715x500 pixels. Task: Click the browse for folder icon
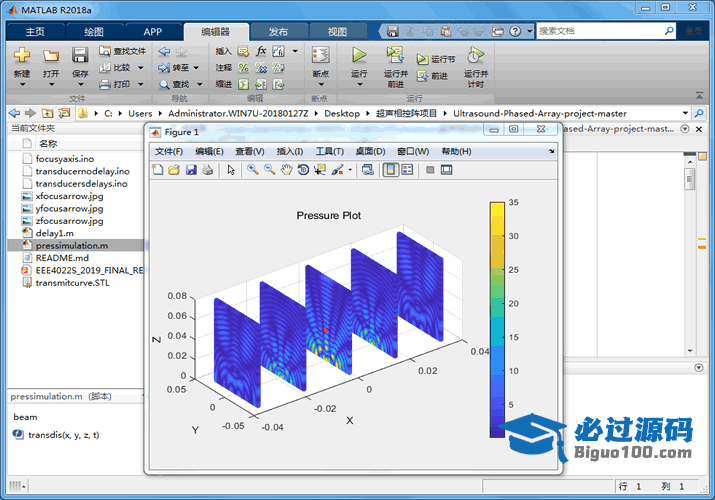64,113
